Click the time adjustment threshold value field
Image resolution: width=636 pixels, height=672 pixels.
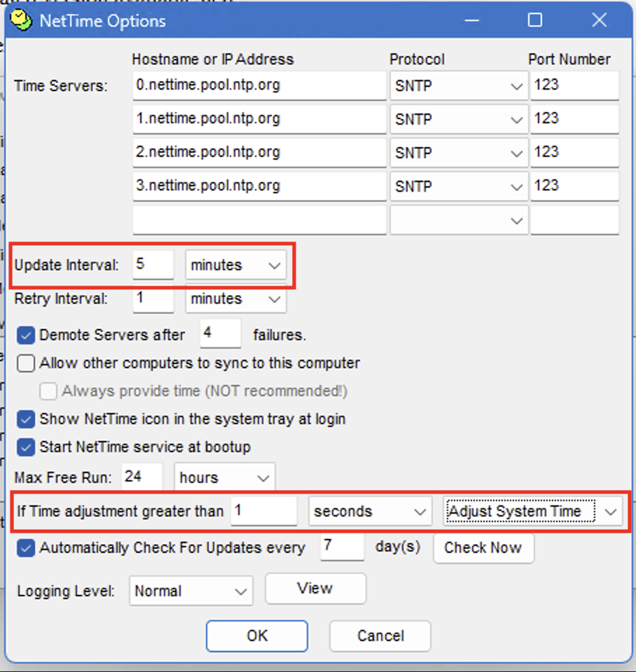click(264, 511)
